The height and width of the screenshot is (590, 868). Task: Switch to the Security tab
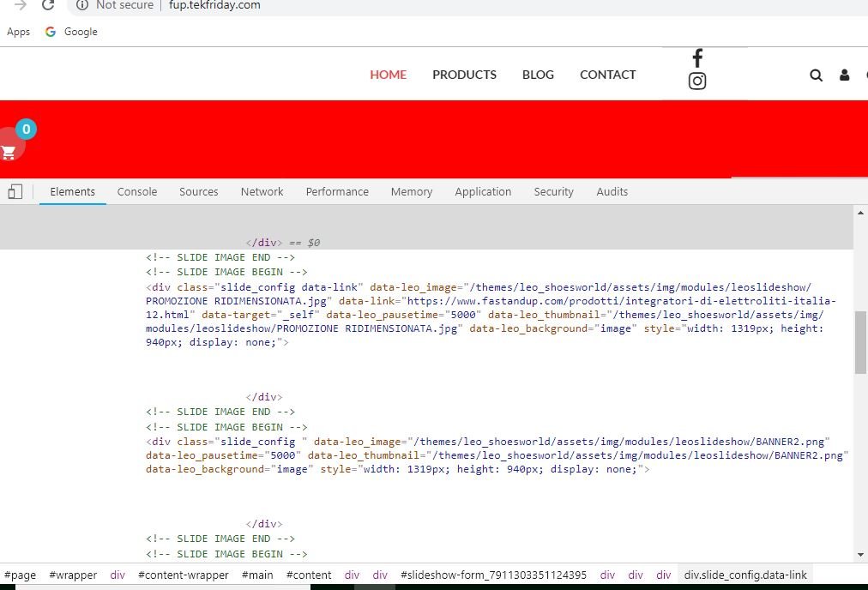click(553, 191)
